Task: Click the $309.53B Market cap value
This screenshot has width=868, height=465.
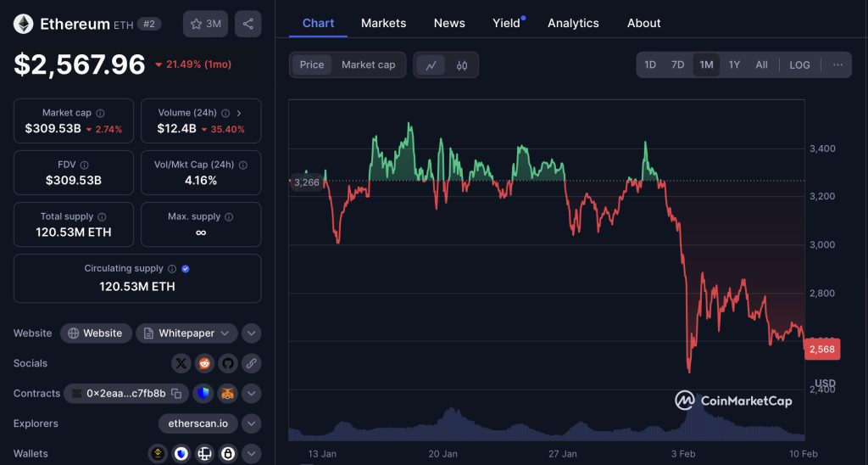Action: coord(53,129)
